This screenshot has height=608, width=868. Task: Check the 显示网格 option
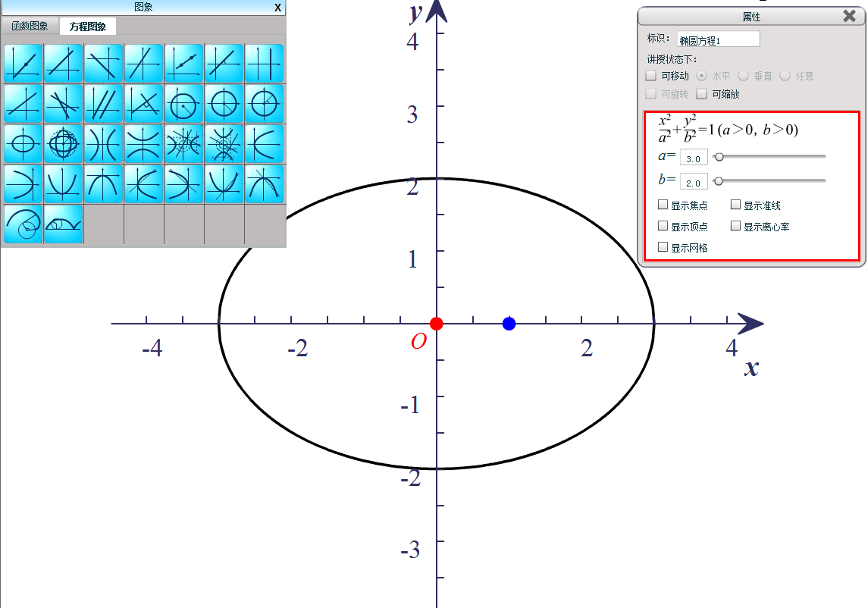coord(663,247)
